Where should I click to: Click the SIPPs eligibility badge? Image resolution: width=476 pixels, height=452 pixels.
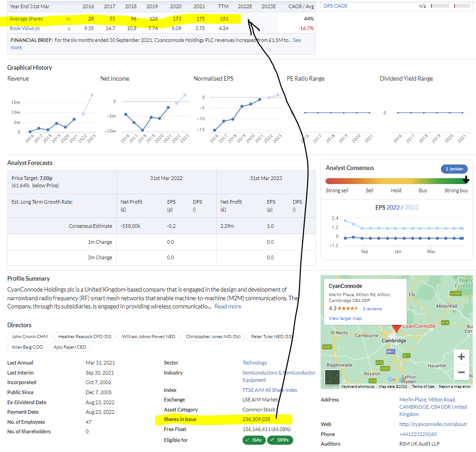pyautogui.click(x=280, y=440)
